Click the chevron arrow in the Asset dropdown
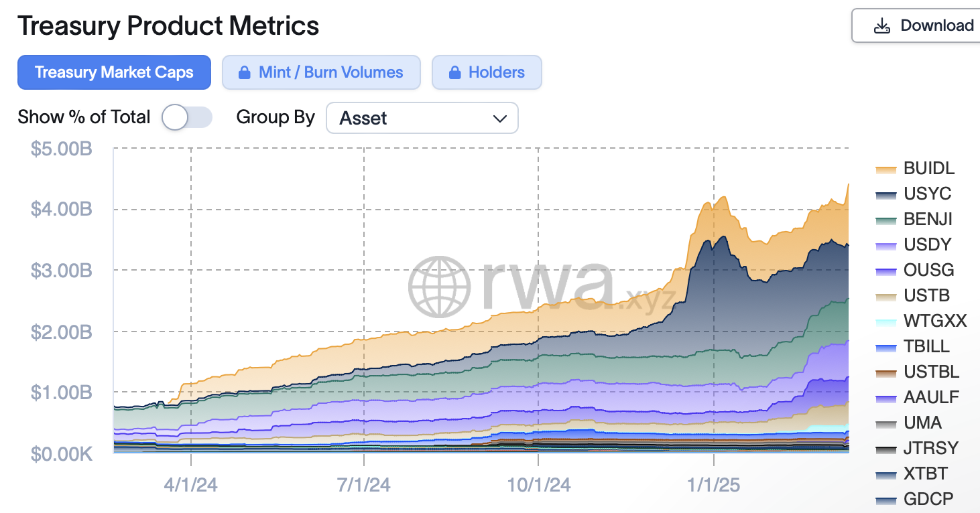 click(500, 119)
